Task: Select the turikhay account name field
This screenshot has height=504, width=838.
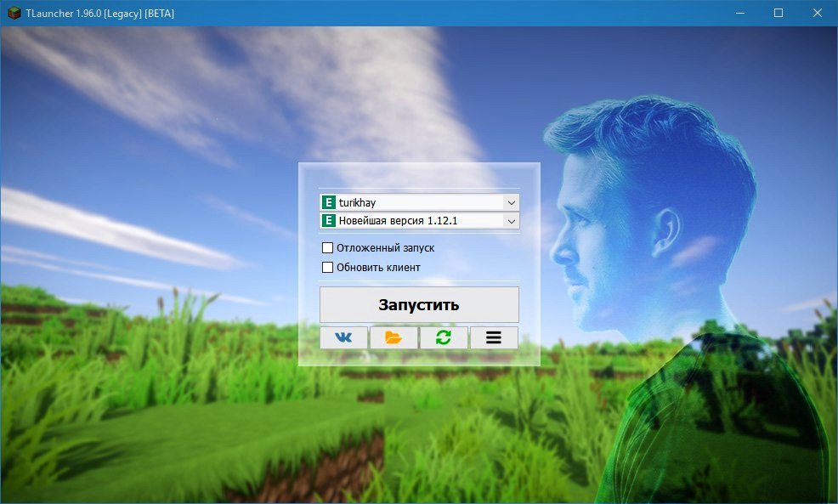Action: [x=419, y=202]
